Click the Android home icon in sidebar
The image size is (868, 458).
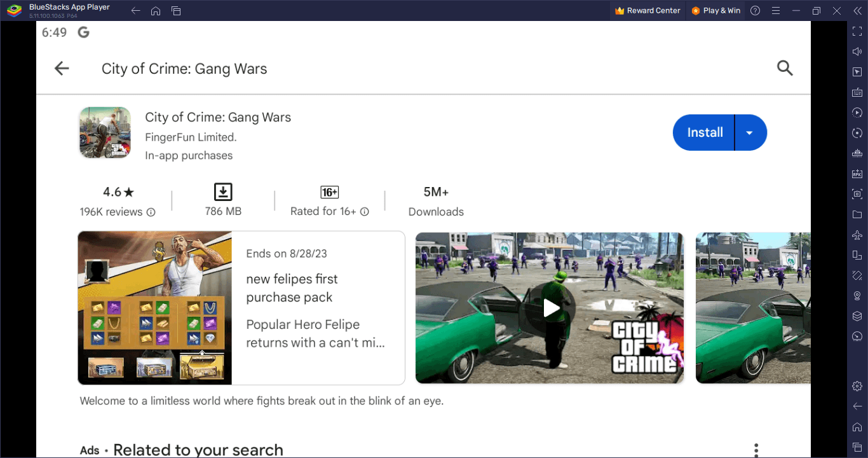click(857, 427)
